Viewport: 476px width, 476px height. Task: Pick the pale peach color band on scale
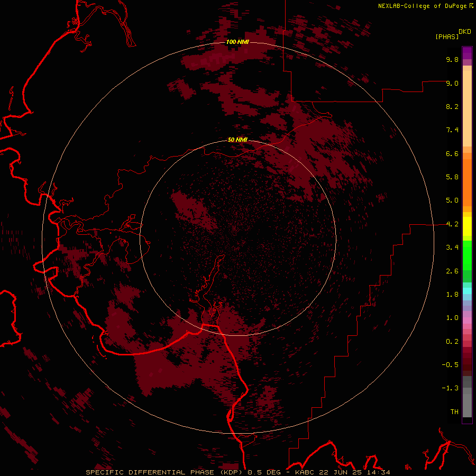[x=467, y=108]
